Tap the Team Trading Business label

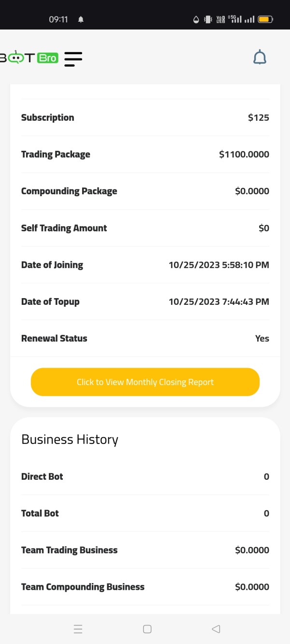pyautogui.click(x=69, y=550)
